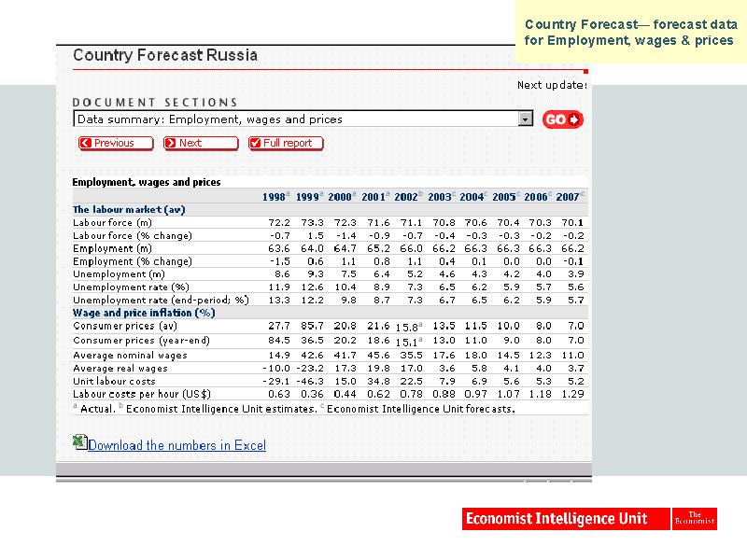Select the Labour force (m) row label
Viewport: 747px width, 560px height.
click(x=112, y=223)
